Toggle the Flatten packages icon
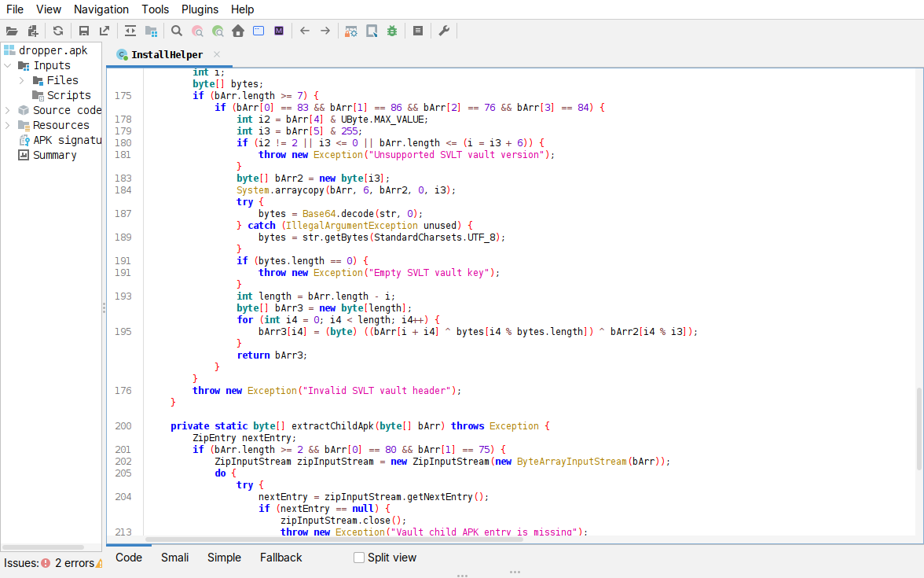 [x=152, y=31]
